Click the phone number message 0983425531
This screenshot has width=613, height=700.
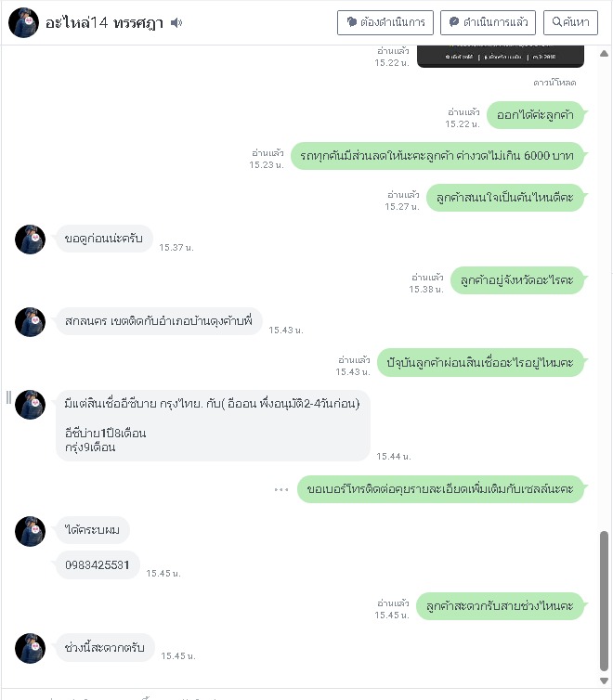pyautogui.click(x=98, y=565)
